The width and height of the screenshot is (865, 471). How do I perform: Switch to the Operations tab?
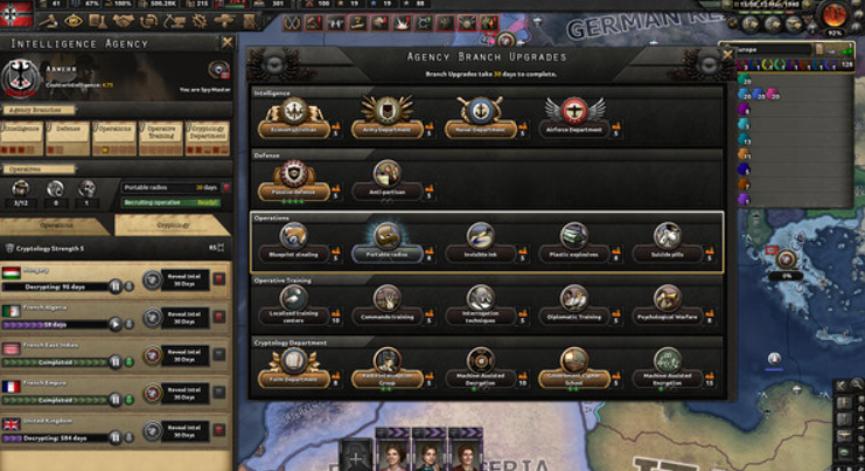56,225
